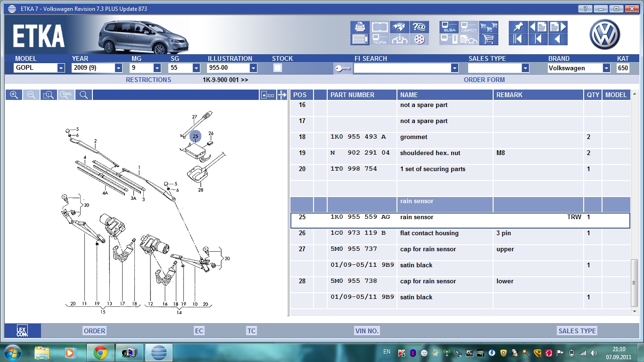
Task: Click the REMARK column header
Action: coord(538,95)
